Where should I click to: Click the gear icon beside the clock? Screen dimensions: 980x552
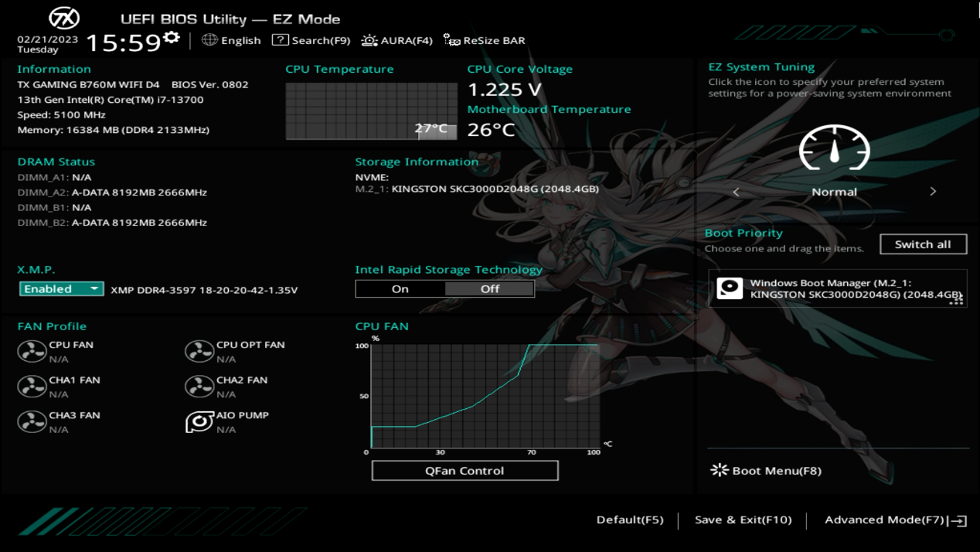(x=172, y=38)
